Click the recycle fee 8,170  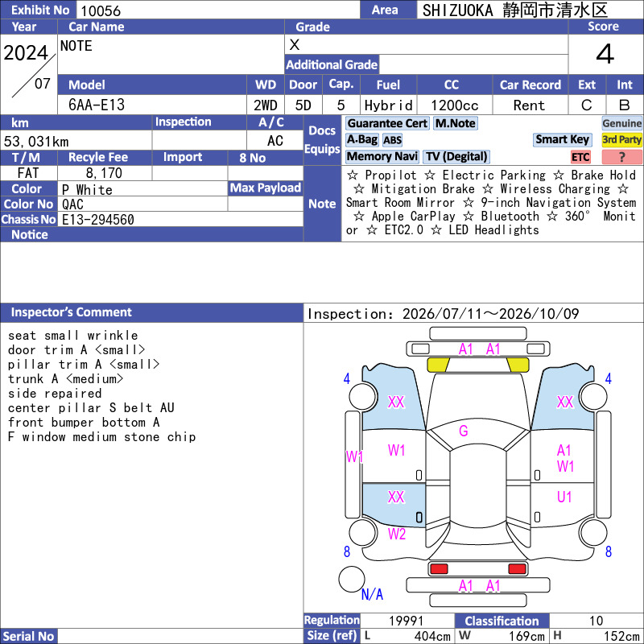click(x=104, y=173)
